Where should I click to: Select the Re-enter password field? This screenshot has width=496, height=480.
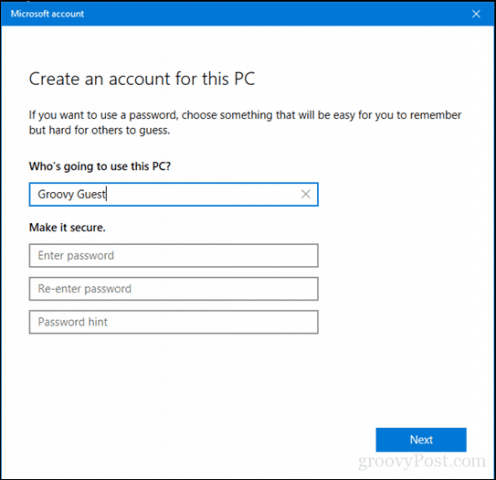point(174,289)
